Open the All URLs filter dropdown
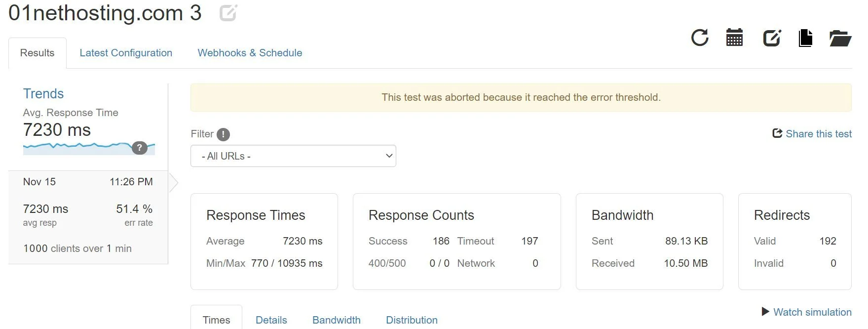 point(293,156)
